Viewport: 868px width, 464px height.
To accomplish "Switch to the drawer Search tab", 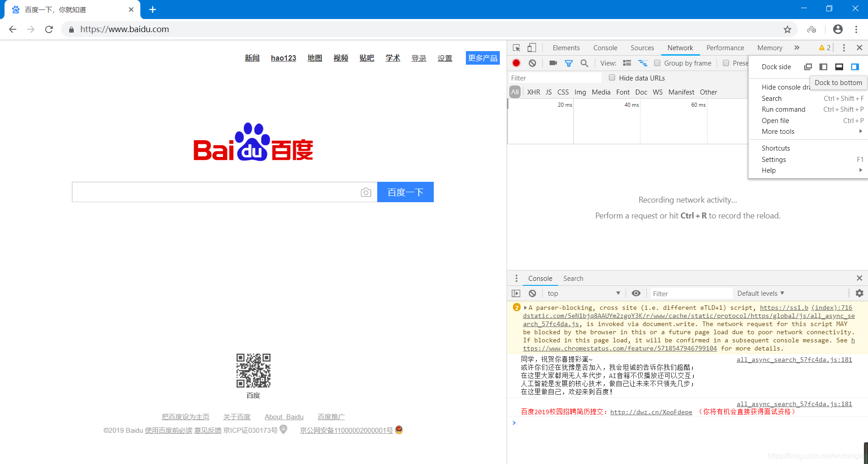I will (x=573, y=279).
